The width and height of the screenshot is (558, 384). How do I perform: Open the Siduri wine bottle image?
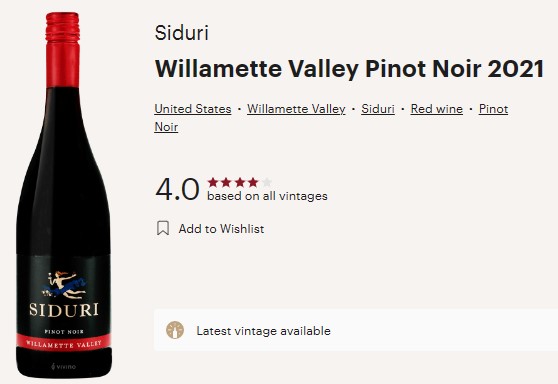[63, 195]
